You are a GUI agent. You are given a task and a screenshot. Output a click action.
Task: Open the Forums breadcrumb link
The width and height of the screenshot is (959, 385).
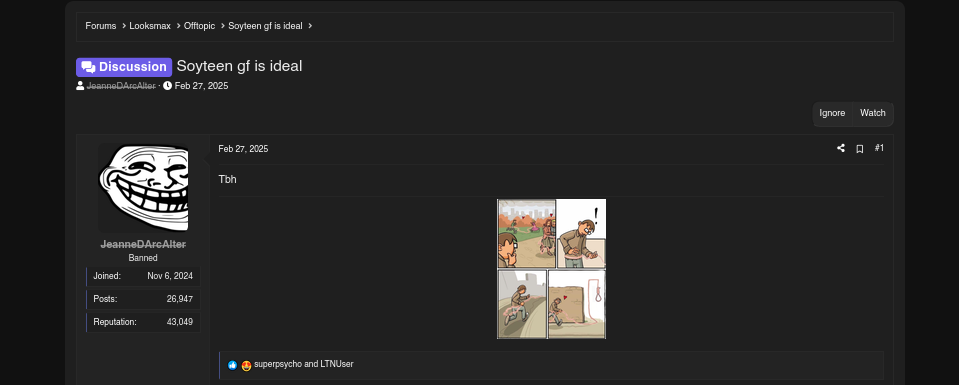click(100, 26)
